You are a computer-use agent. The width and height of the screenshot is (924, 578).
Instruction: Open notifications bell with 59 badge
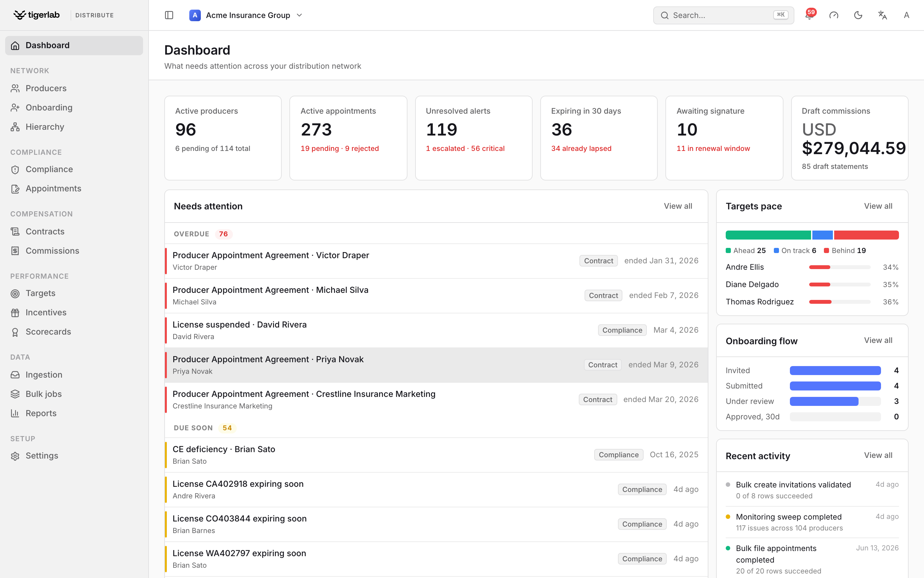click(x=809, y=15)
